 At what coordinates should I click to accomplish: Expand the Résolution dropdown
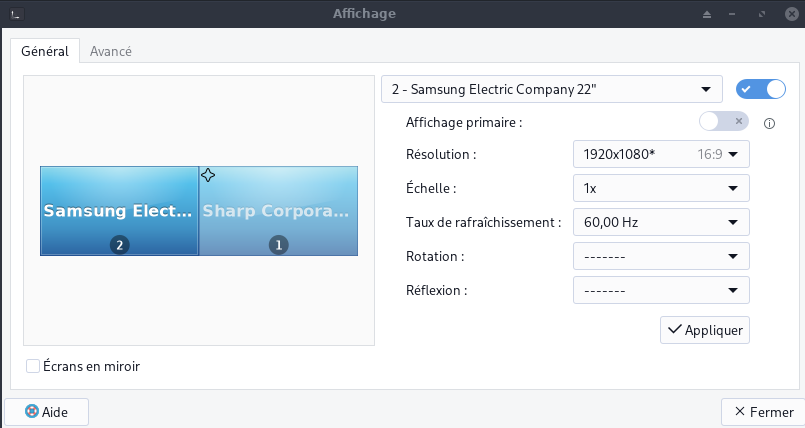[x=661, y=154]
